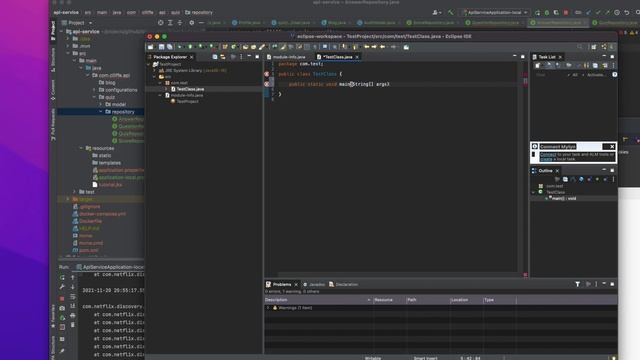This screenshot has height=360, width=640.
Task: Maximize the Problems view
Action: pos(612,284)
